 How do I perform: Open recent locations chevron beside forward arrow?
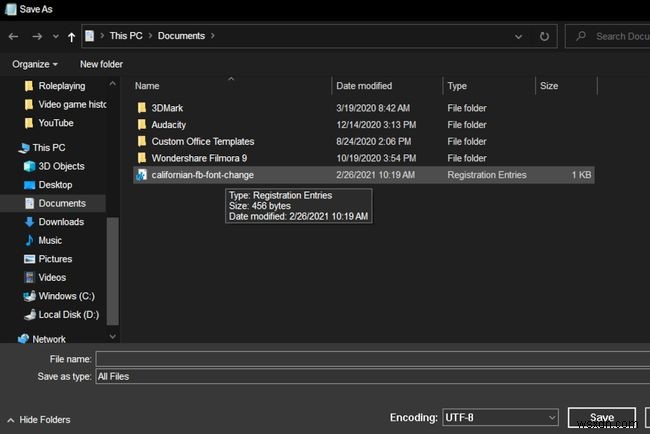(56, 36)
